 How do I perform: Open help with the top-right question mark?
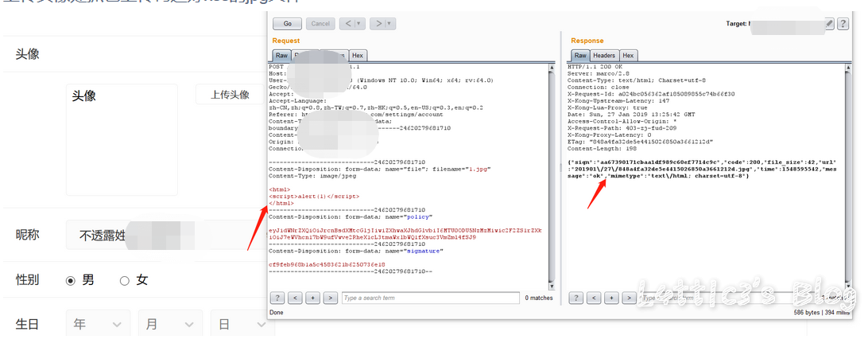tap(843, 23)
